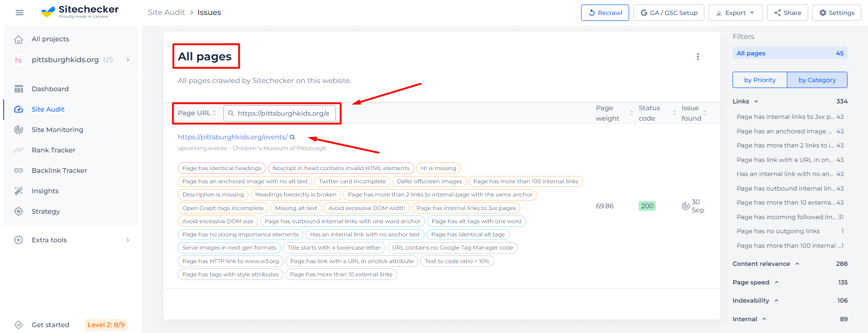Open Rank Tracker in sidebar
The image size is (868, 333).
coord(53,150)
